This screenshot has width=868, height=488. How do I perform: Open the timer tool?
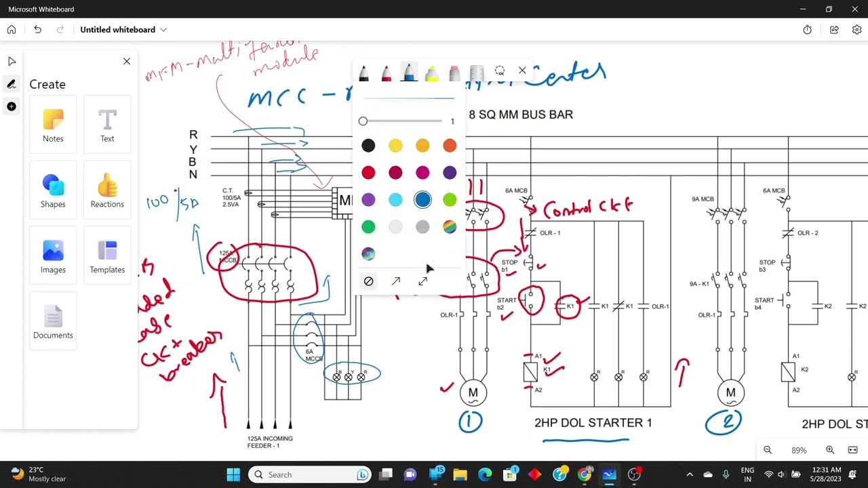click(807, 30)
